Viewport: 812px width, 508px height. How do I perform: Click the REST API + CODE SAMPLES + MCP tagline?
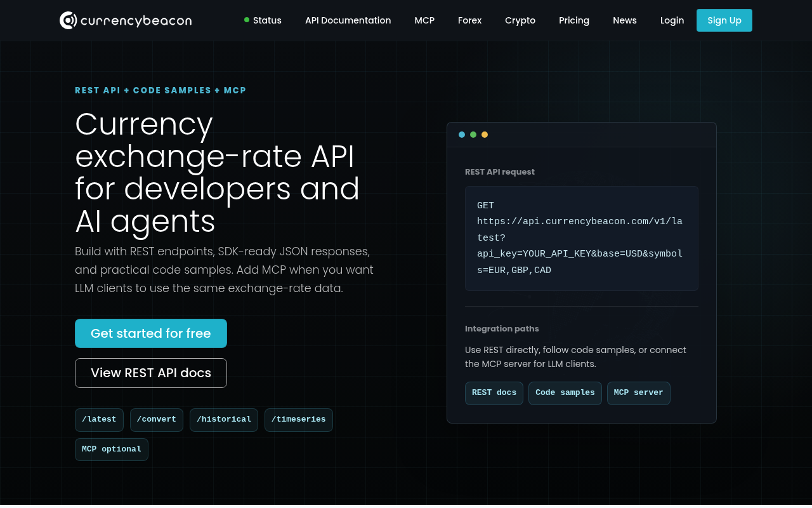[160, 90]
